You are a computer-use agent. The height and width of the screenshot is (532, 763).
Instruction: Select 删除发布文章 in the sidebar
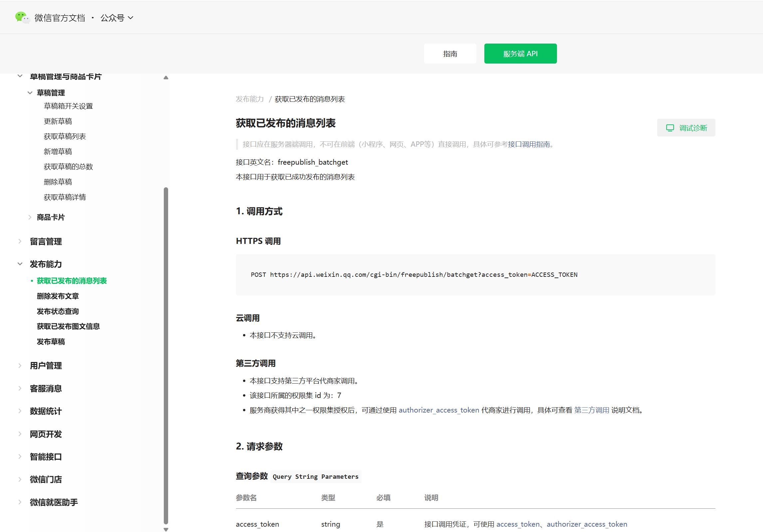[58, 296]
